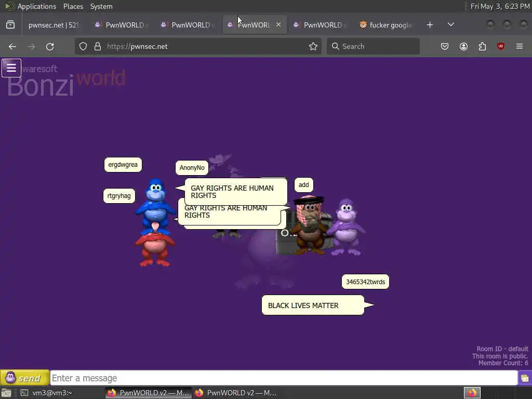Switch to first PwnWORLD v2 taskbar window
This screenshot has height=399, width=532.
coord(149,393)
